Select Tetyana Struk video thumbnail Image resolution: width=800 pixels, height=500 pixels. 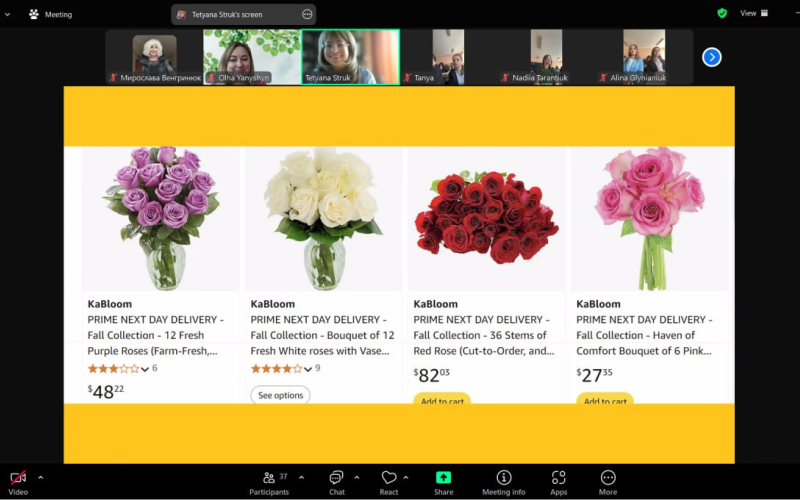[x=351, y=57]
